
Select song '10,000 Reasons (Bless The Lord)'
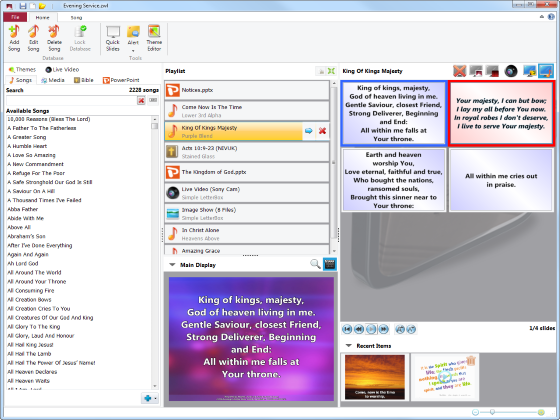pyautogui.click(x=49, y=119)
